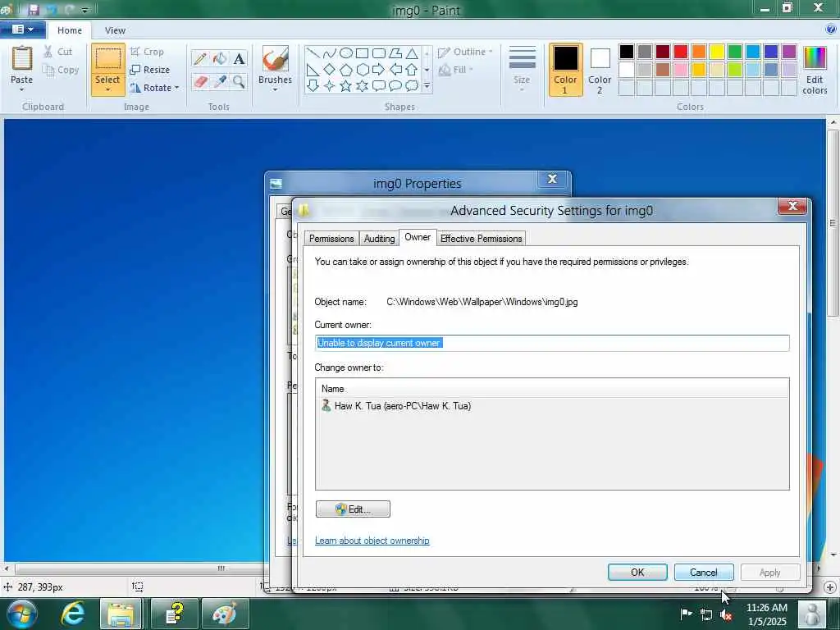Select the Line shape
This screenshot has width=840, height=630.
tap(313, 53)
